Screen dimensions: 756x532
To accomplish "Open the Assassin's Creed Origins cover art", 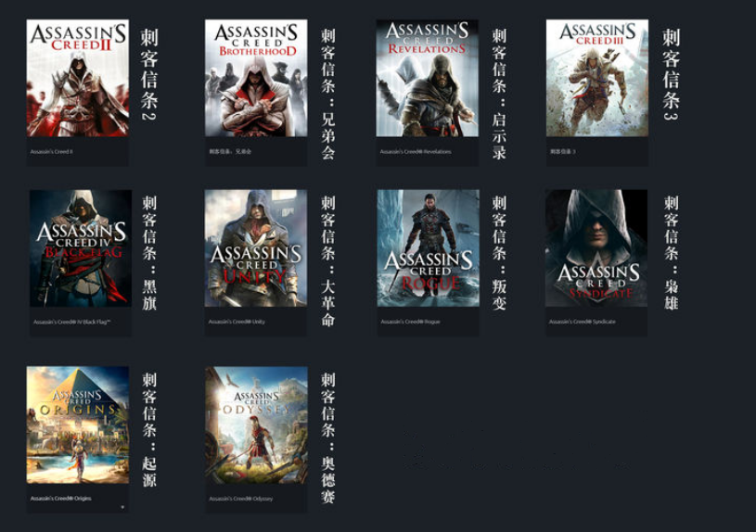I will 78,425.
